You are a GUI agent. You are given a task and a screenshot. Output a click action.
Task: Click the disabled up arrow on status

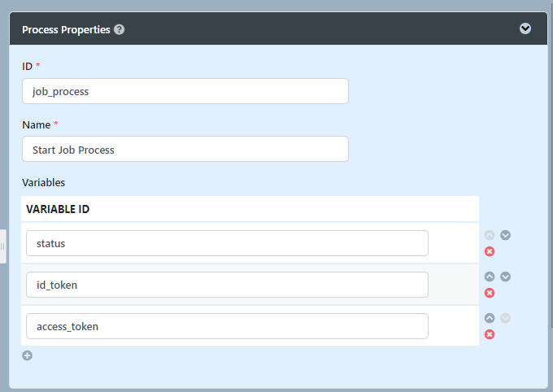pyautogui.click(x=490, y=235)
